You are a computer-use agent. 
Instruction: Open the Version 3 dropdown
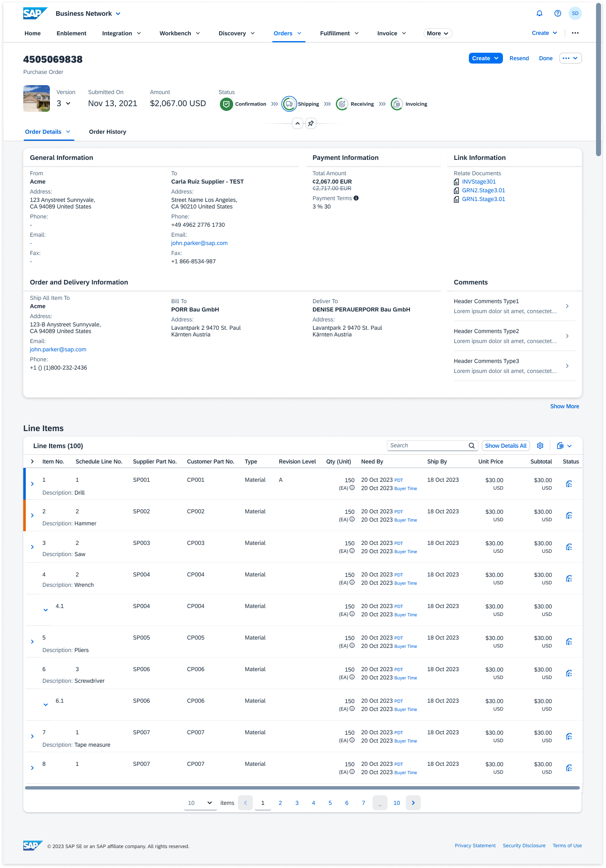click(64, 103)
